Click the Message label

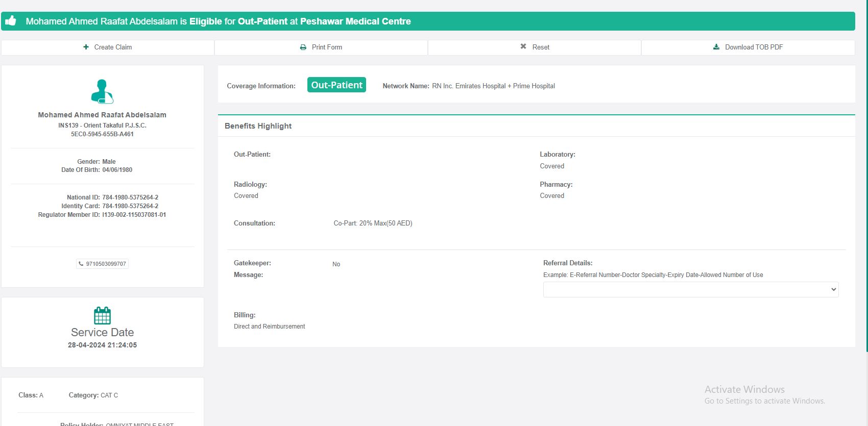249,275
